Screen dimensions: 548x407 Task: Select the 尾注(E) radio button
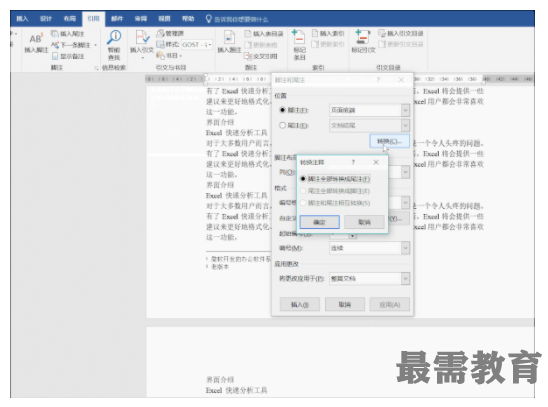point(282,125)
